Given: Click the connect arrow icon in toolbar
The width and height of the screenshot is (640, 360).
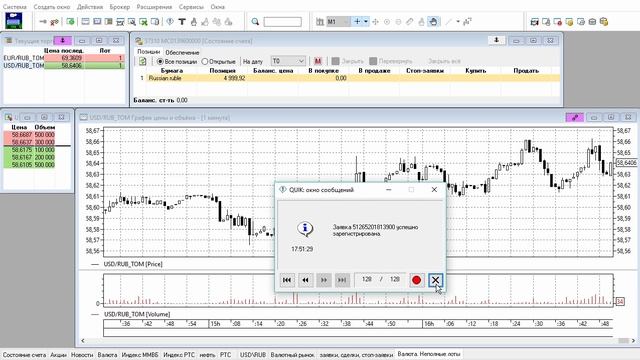Looking at the screenshot, I should [43, 22].
